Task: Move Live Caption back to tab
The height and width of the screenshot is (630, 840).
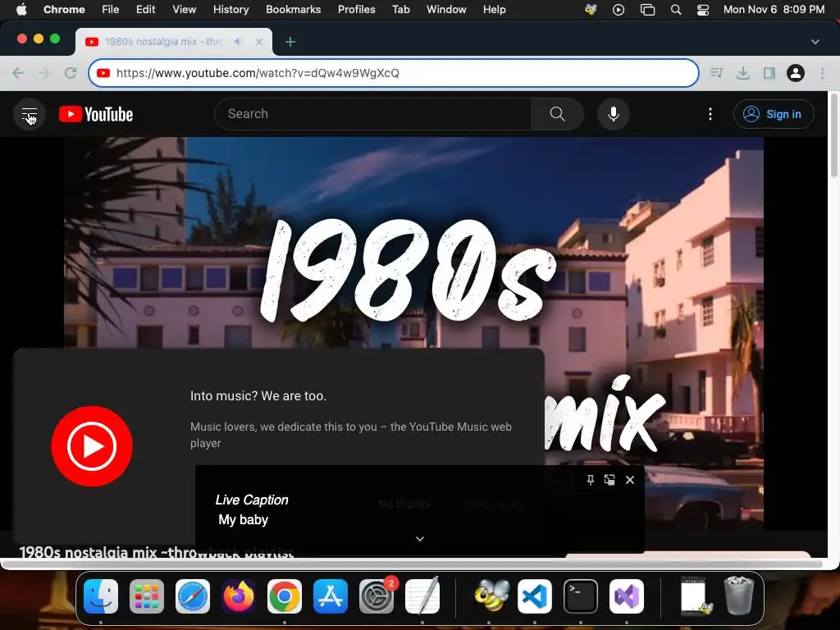Action: point(609,480)
